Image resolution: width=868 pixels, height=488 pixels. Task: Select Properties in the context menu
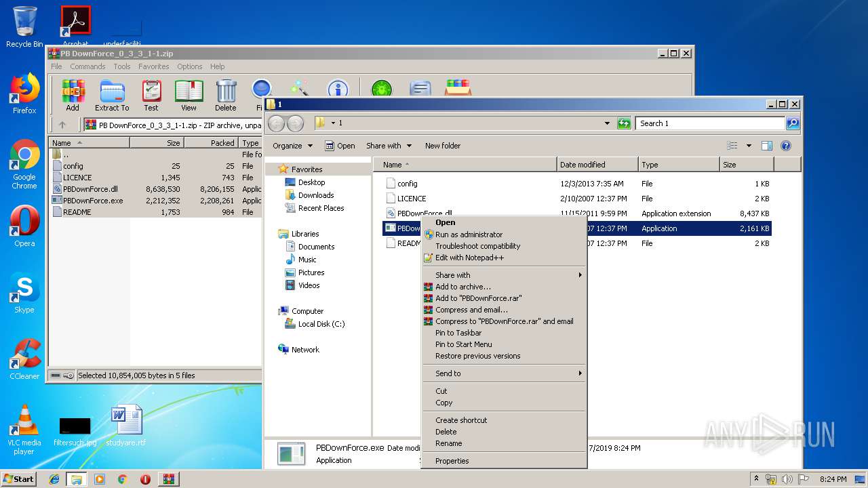point(503,461)
